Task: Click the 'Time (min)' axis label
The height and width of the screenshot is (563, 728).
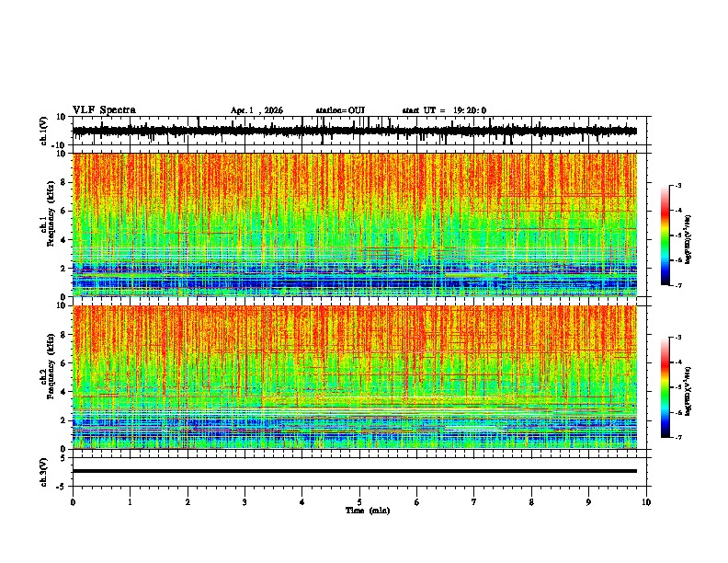Action: (x=368, y=511)
